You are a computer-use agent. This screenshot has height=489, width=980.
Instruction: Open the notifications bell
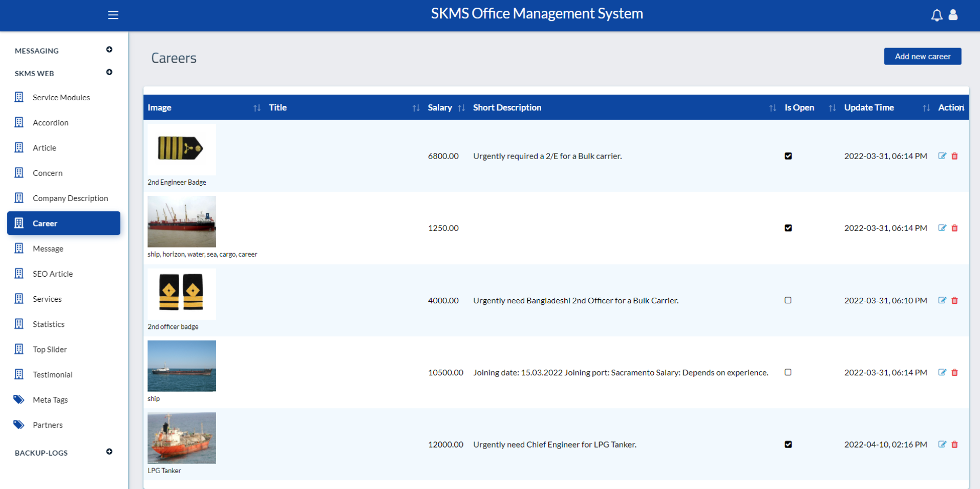click(936, 15)
